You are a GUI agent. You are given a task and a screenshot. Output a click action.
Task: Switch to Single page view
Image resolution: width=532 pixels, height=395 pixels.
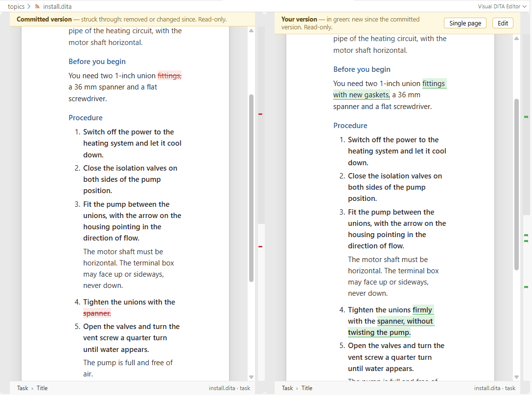(465, 23)
